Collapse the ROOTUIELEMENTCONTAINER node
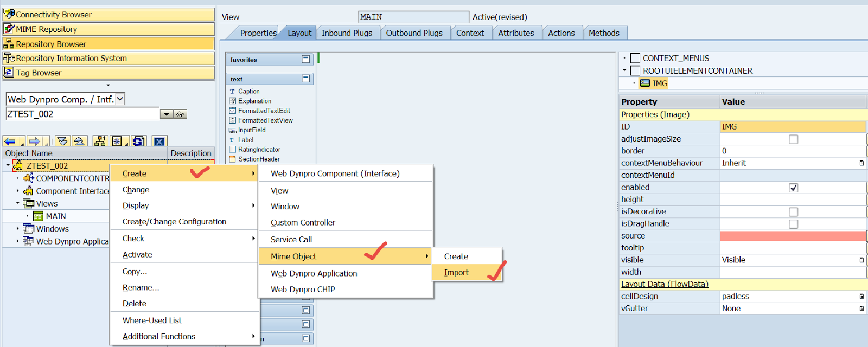868x347 pixels. point(624,70)
